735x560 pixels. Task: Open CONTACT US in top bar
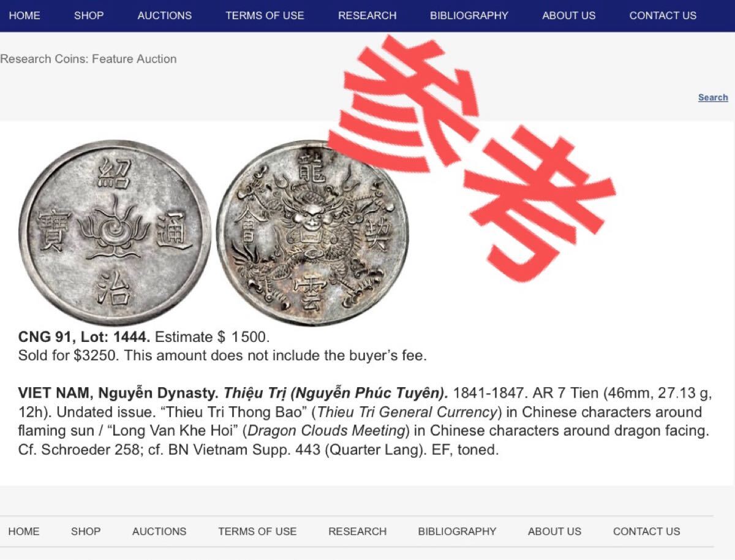pos(663,16)
